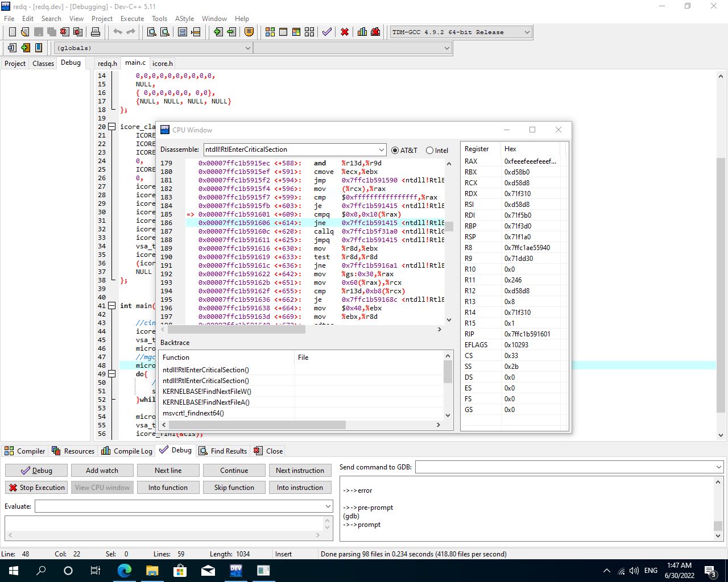Click the Goto bookmark blue icon
The height and width of the screenshot is (582, 728).
39,48
